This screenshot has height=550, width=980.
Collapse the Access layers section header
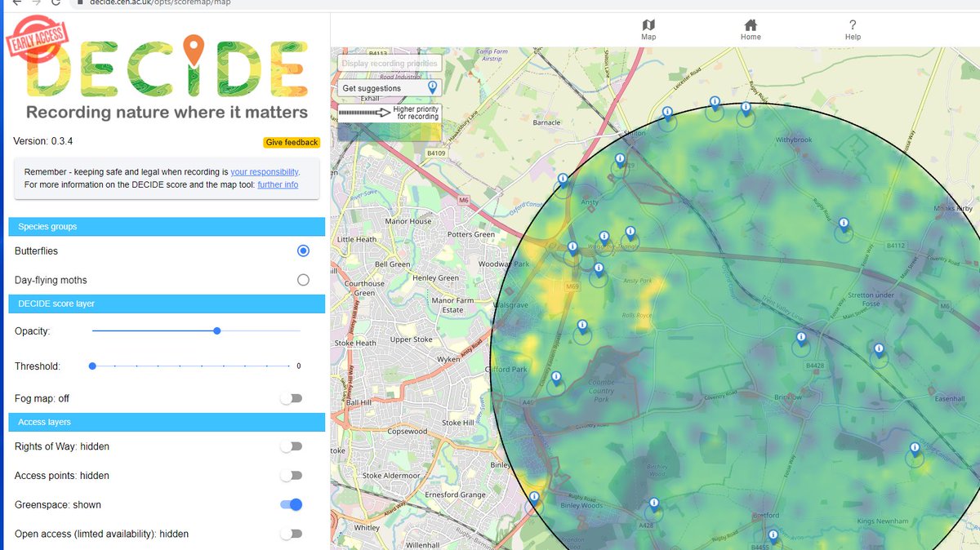(167, 422)
